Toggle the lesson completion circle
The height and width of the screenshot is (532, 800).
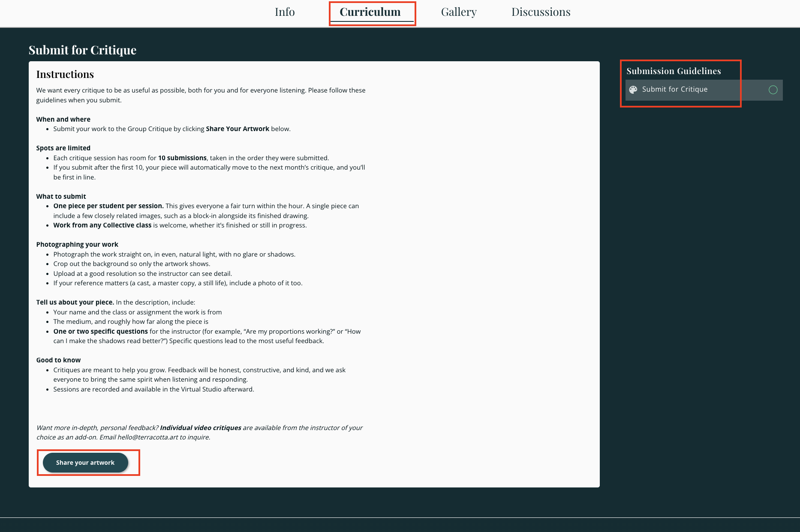(773, 90)
